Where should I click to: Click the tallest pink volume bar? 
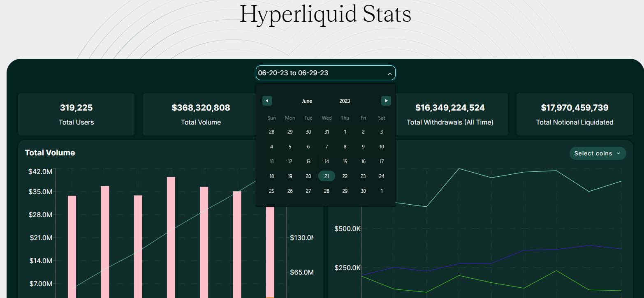171,238
